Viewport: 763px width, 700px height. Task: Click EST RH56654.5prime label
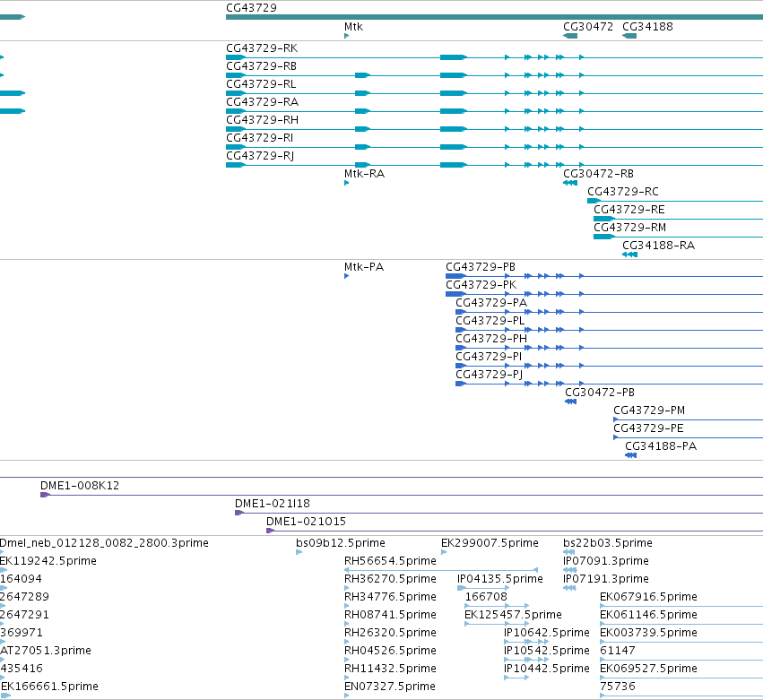coord(390,561)
